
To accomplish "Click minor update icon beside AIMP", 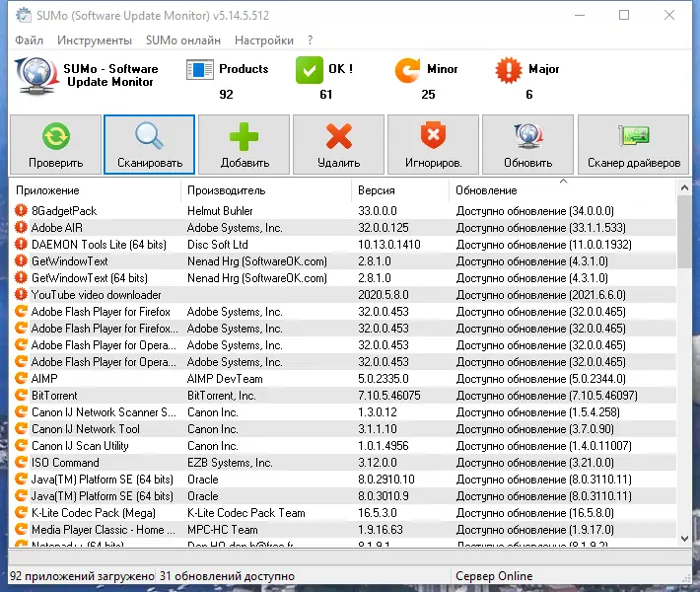I will 21,379.
